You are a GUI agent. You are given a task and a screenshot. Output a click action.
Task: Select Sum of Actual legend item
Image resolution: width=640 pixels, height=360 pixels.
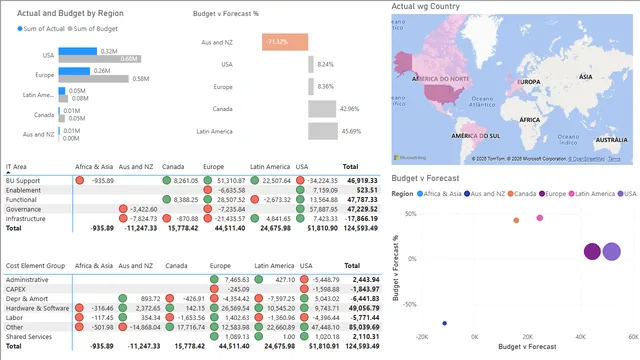[41, 29]
